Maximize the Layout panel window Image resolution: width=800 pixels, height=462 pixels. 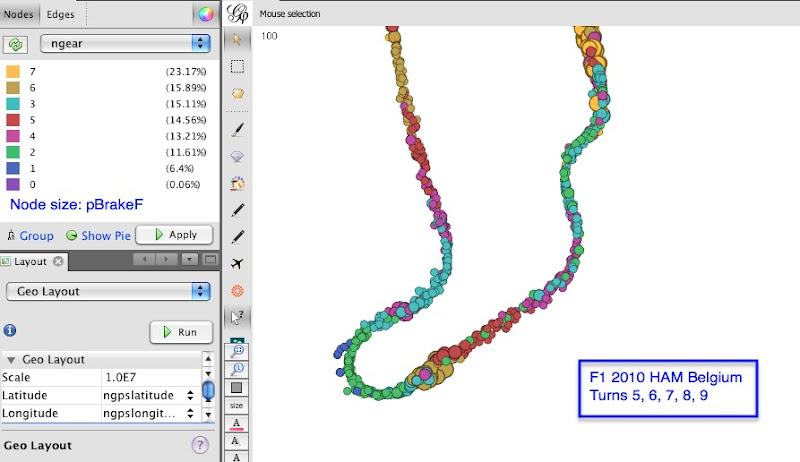pos(210,260)
